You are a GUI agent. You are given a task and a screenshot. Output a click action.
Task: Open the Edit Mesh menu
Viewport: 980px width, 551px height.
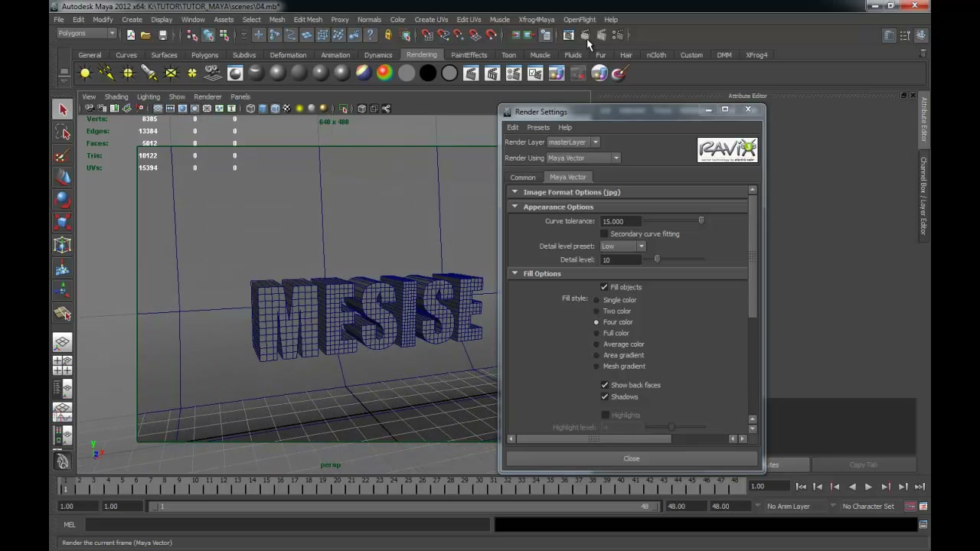(x=308, y=20)
